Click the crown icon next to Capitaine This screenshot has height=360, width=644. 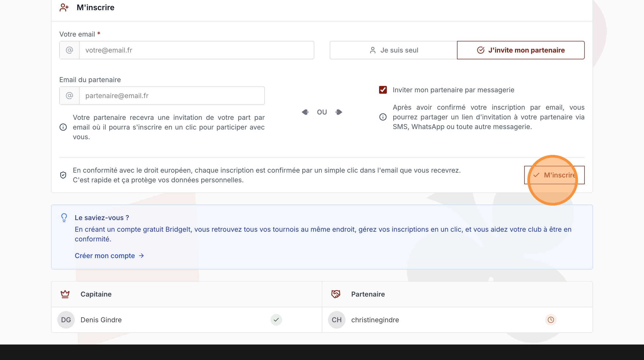(x=65, y=294)
